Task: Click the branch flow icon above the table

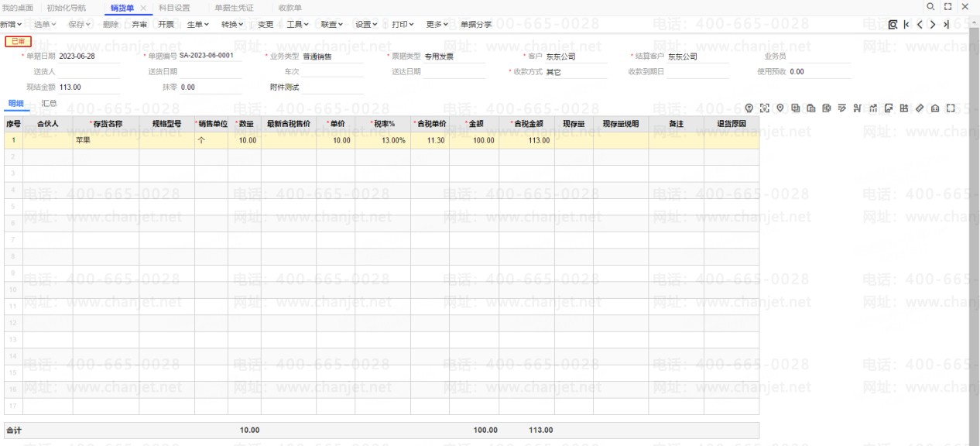Action: [x=858, y=108]
